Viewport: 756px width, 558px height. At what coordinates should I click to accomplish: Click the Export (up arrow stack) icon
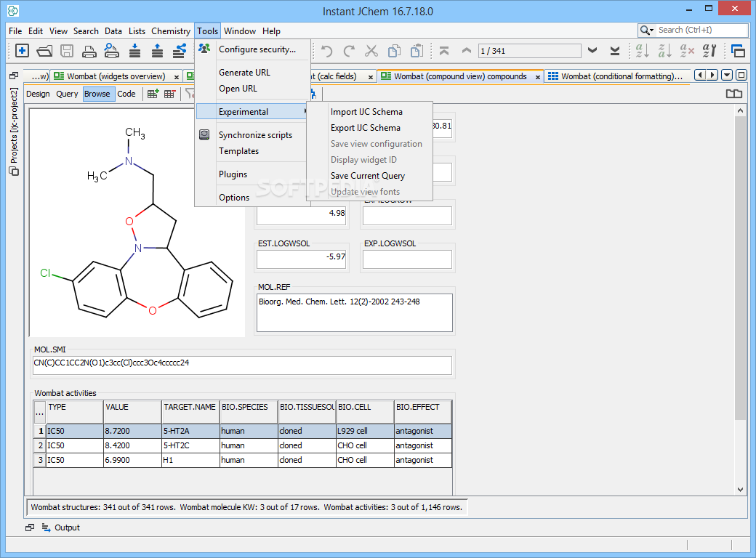tap(157, 51)
